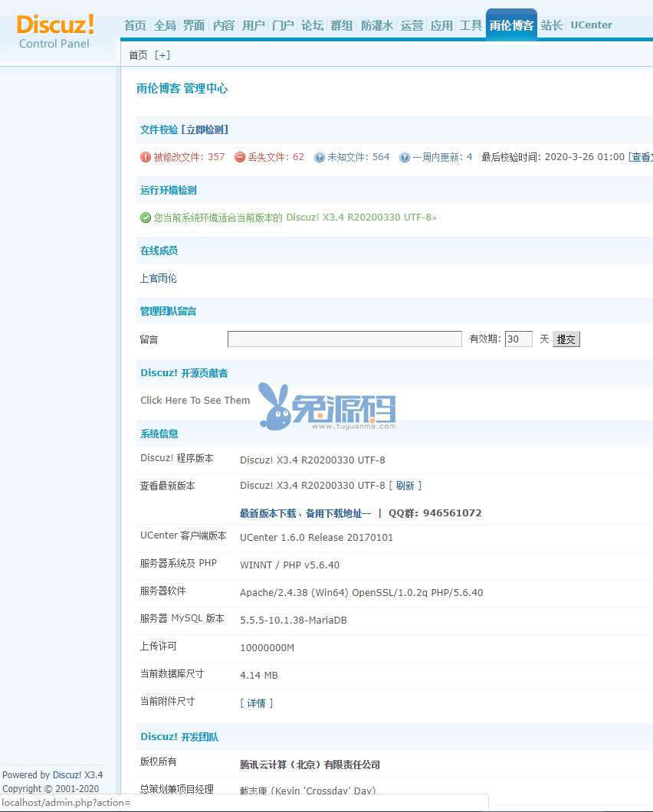Viewport: 653px width, 812px height.
Task: Click the 最后校验时间 2020-3-26 01:00 text
Action: click(553, 157)
